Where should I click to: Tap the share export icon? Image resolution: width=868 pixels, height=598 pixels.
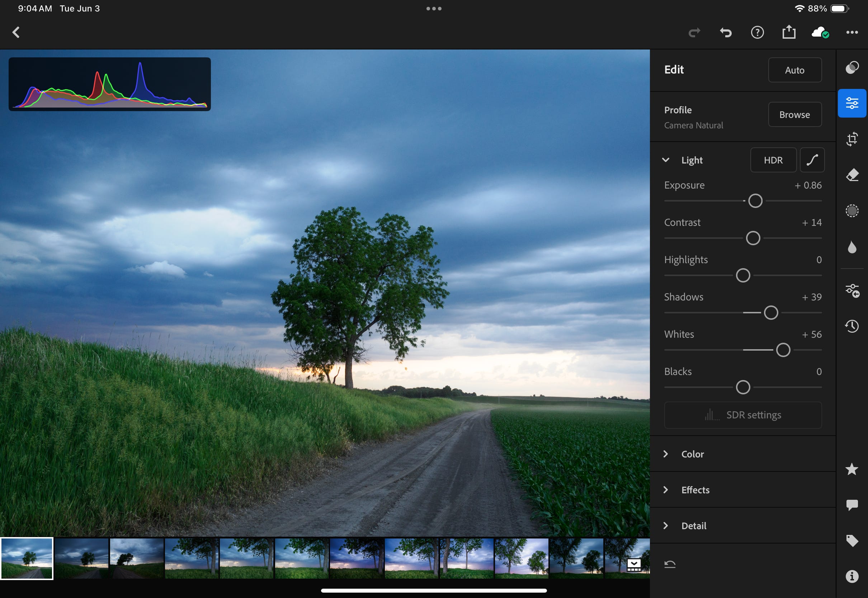[x=788, y=32]
